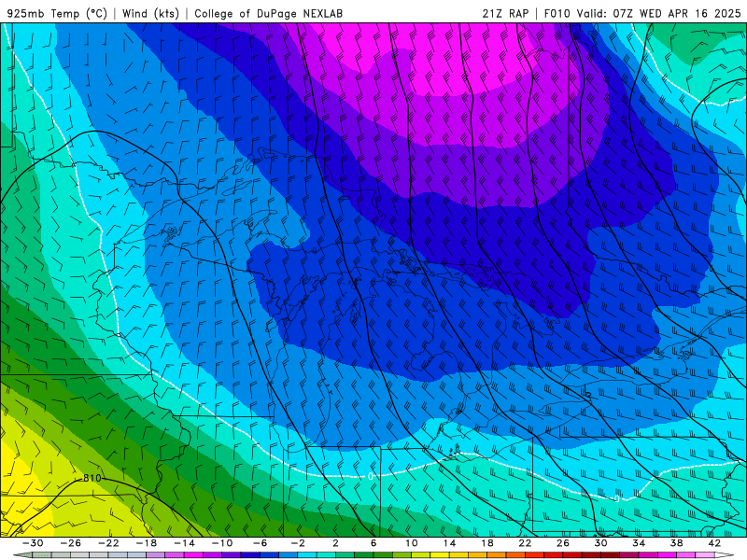Click the "810" height contour label

pos(92,478)
